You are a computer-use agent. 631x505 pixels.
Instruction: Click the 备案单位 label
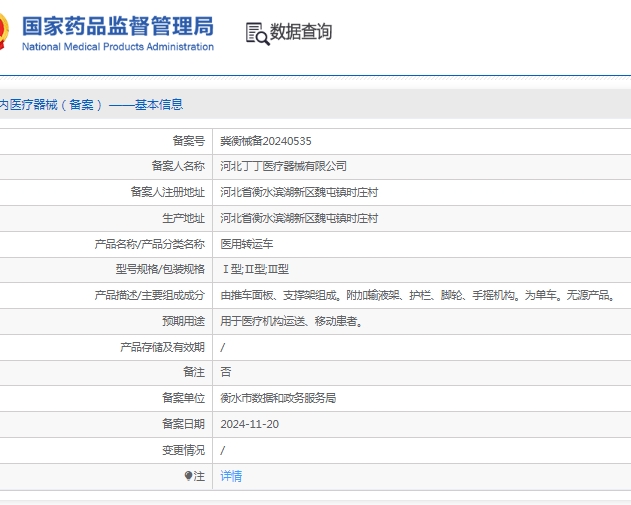pos(184,398)
